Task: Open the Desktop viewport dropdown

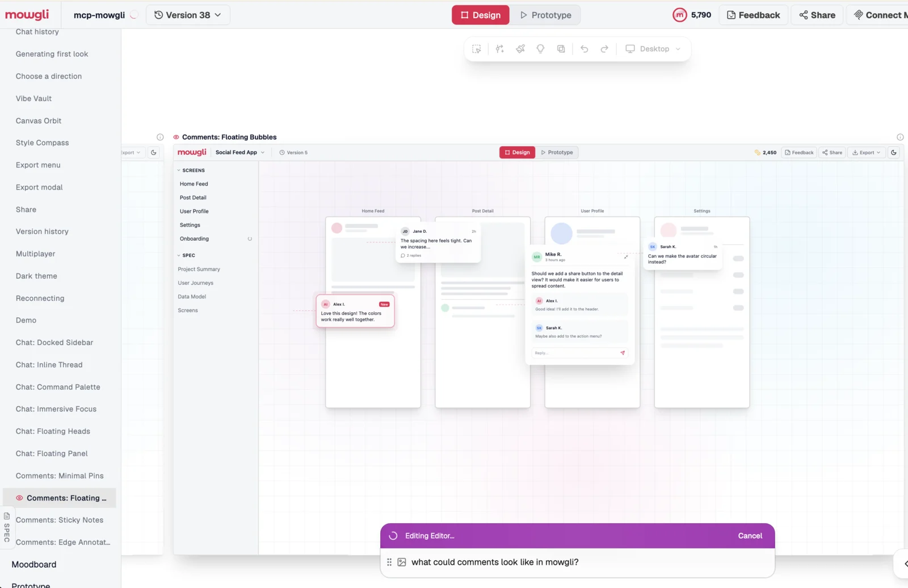Action: (x=653, y=49)
